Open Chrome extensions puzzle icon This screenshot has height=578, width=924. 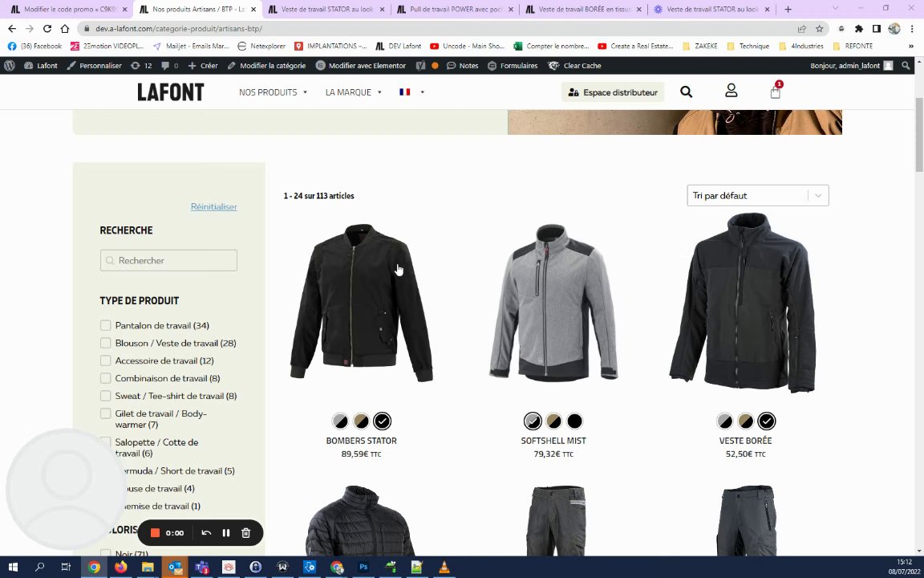(858, 28)
